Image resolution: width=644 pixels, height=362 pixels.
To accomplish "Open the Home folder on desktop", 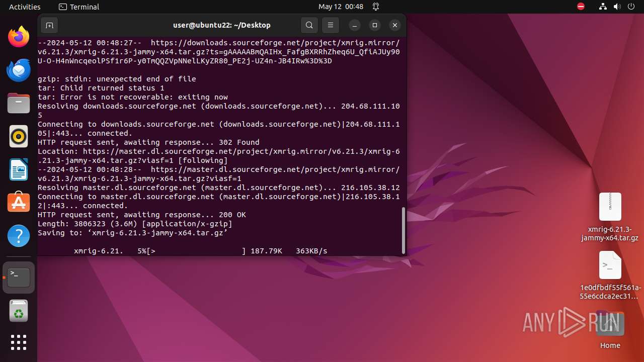I will click(610, 330).
